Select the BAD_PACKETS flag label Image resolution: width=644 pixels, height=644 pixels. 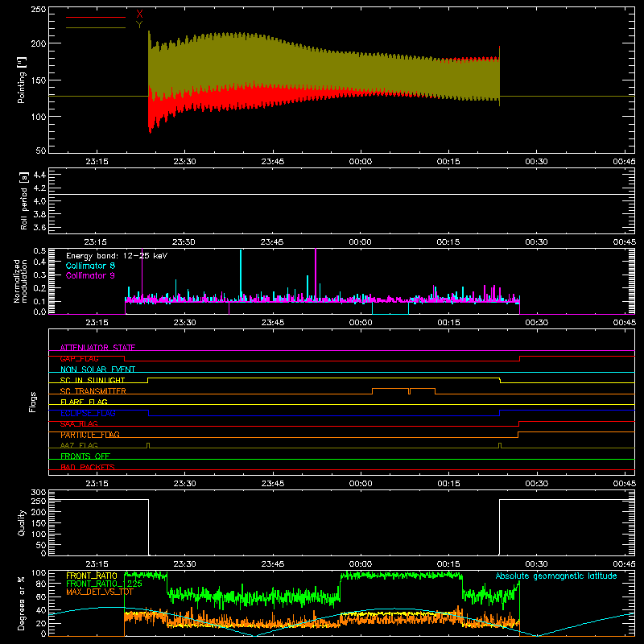coord(88,467)
